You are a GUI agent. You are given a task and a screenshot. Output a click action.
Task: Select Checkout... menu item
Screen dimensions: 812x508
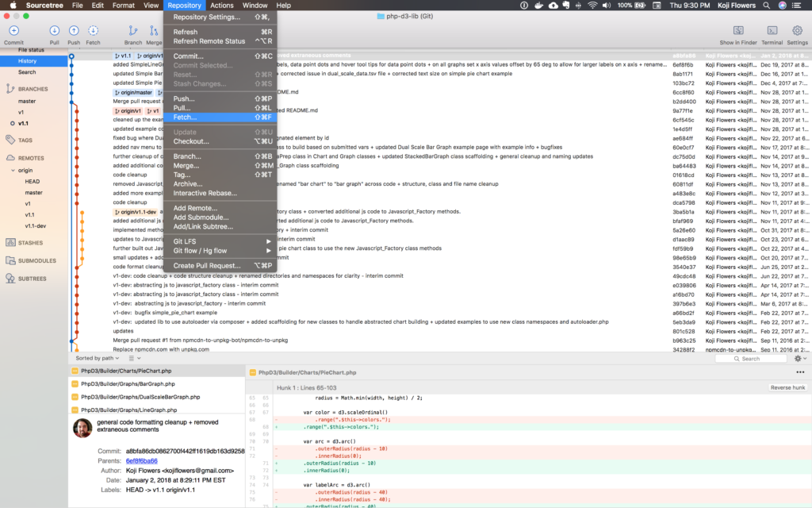[220, 141]
